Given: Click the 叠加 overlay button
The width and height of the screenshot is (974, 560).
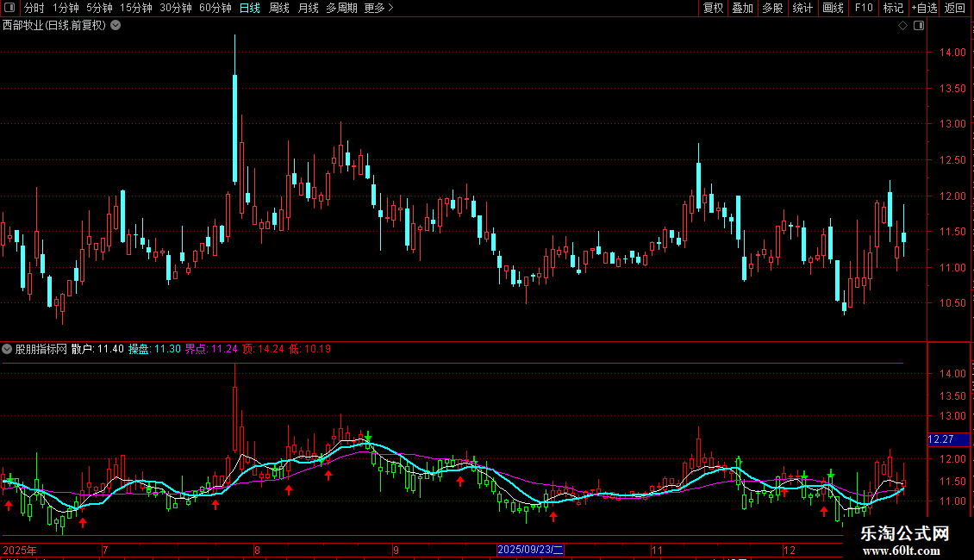Looking at the screenshot, I should click(743, 8).
